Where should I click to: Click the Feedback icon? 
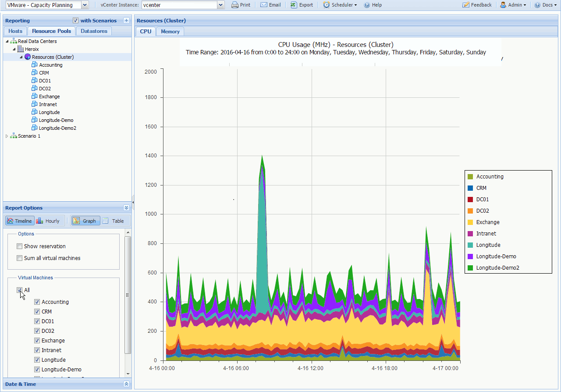[x=466, y=5]
